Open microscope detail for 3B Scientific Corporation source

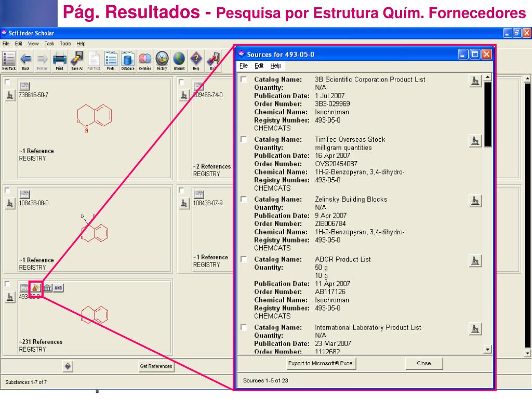[475, 81]
